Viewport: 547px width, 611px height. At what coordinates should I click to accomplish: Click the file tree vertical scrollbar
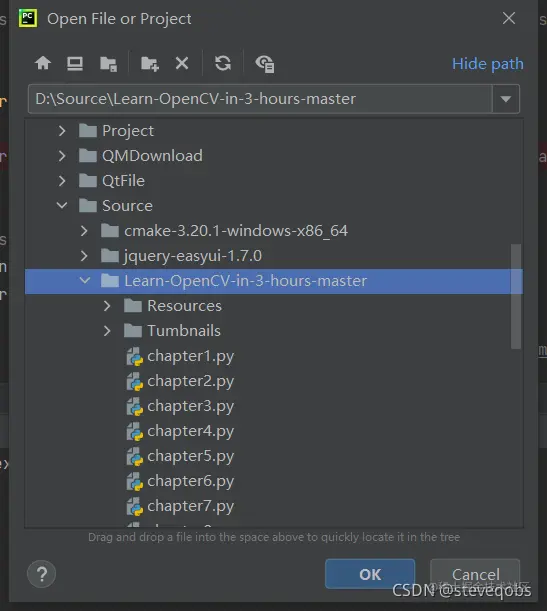tap(516, 297)
